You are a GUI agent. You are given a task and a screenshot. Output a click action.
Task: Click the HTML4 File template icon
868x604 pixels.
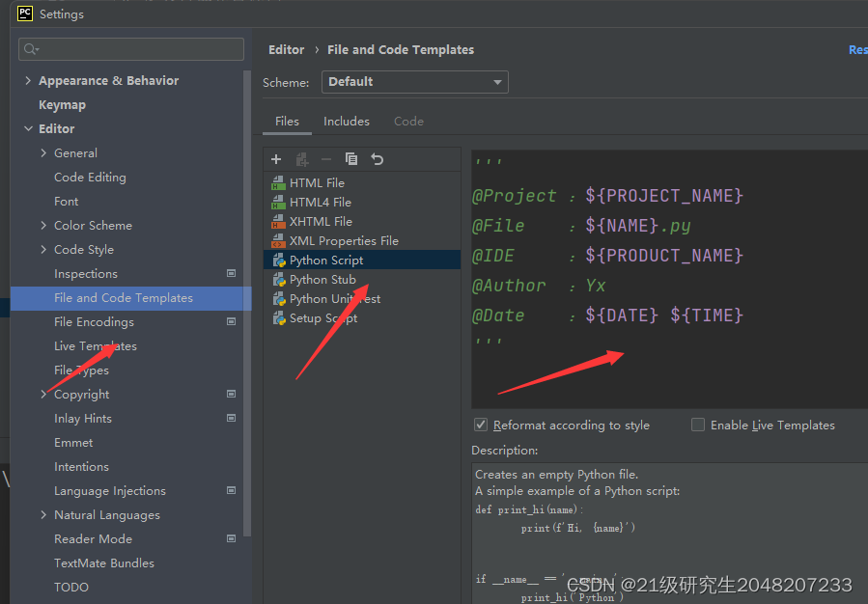point(278,202)
